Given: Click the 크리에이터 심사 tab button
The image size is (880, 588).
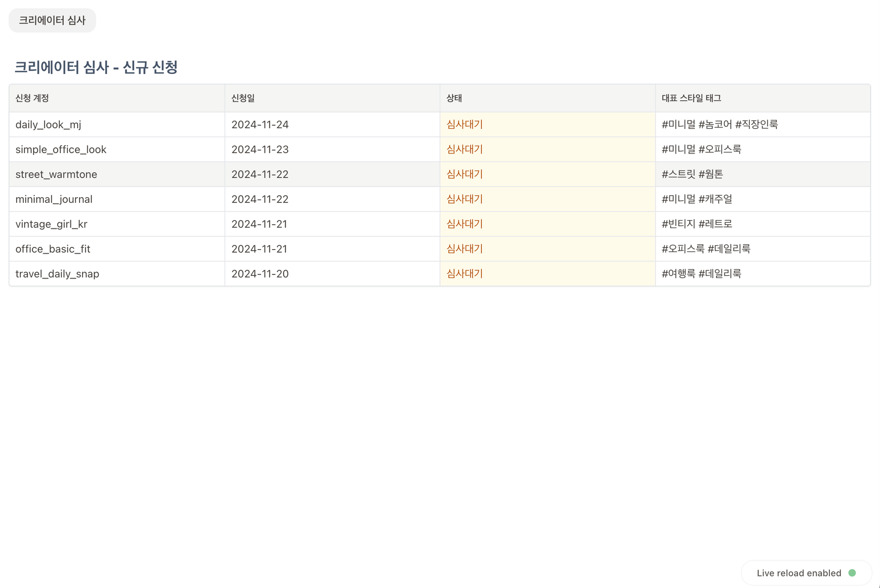Looking at the screenshot, I should coord(52,20).
